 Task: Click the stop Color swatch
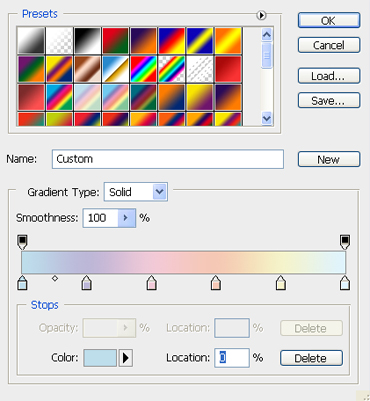click(100, 358)
